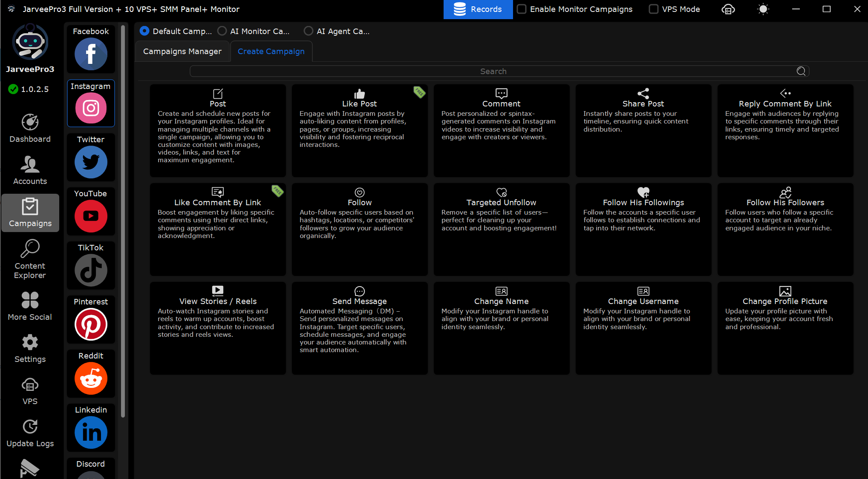Click the Reddit platform icon
Image resolution: width=868 pixels, height=479 pixels.
91,378
